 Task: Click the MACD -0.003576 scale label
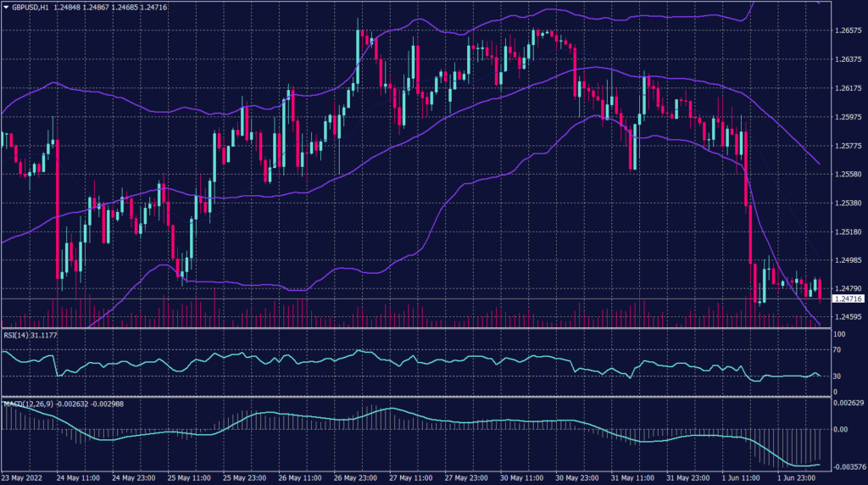(849, 467)
